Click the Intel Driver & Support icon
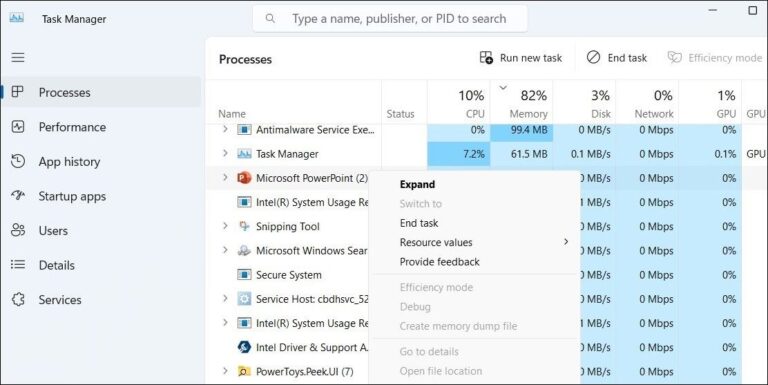768x385 pixels. tap(244, 347)
